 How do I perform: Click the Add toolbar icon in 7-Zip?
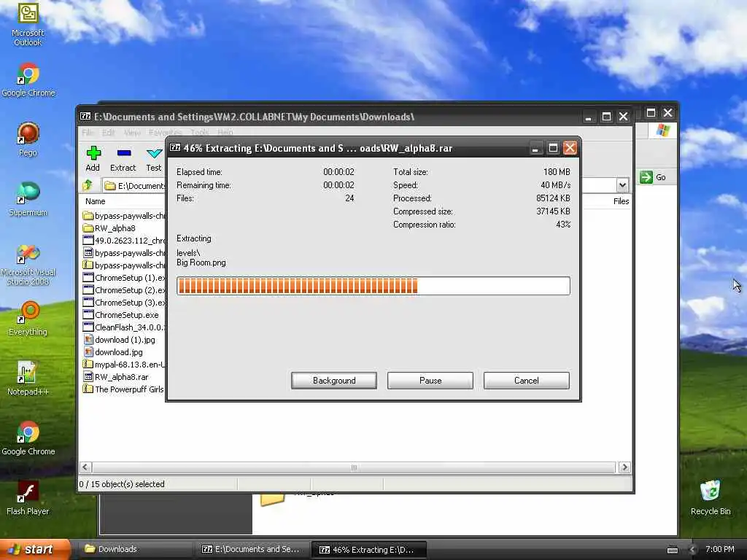[x=93, y=158]
